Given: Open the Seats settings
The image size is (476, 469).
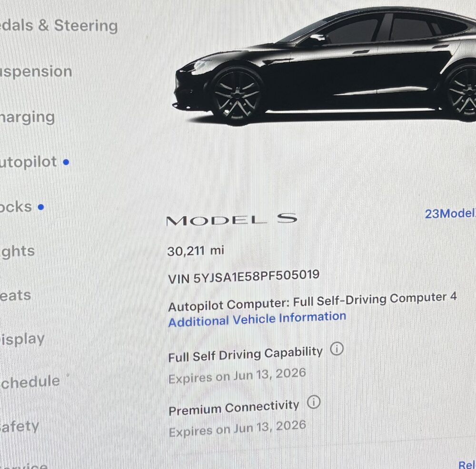Looking at the screenshot, I should (16, 295).
